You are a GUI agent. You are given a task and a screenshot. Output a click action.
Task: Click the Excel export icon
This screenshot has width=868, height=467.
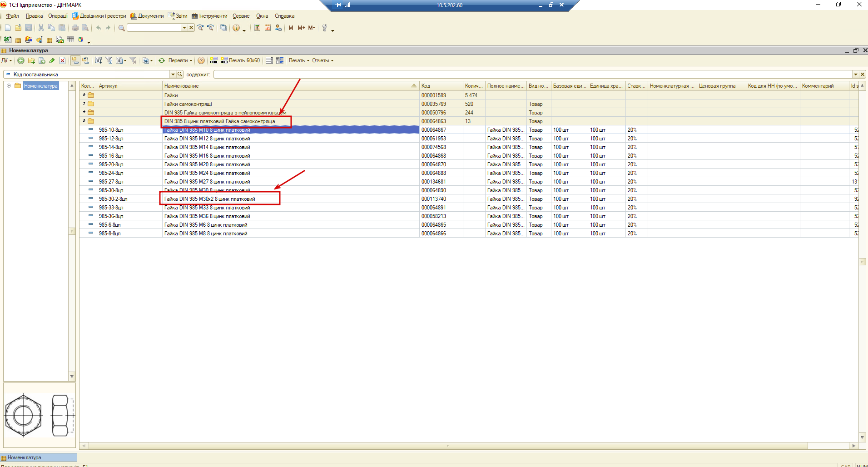pos(8,40)
